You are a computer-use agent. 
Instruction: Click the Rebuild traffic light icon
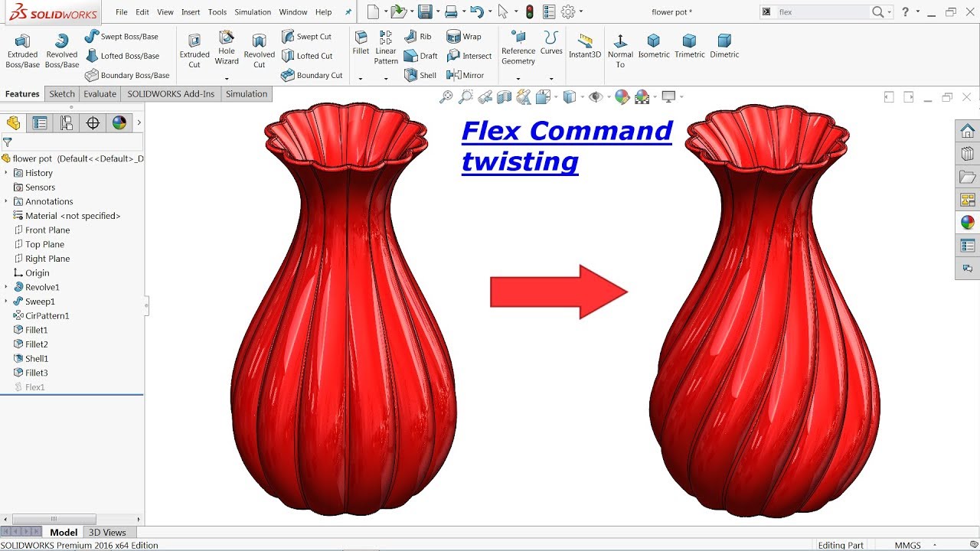(529, 12)
